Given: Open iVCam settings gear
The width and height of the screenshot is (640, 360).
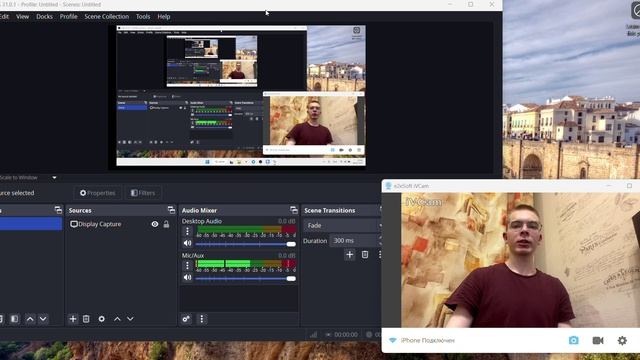Looking at the screenshot, I should [x=622, y=340].
